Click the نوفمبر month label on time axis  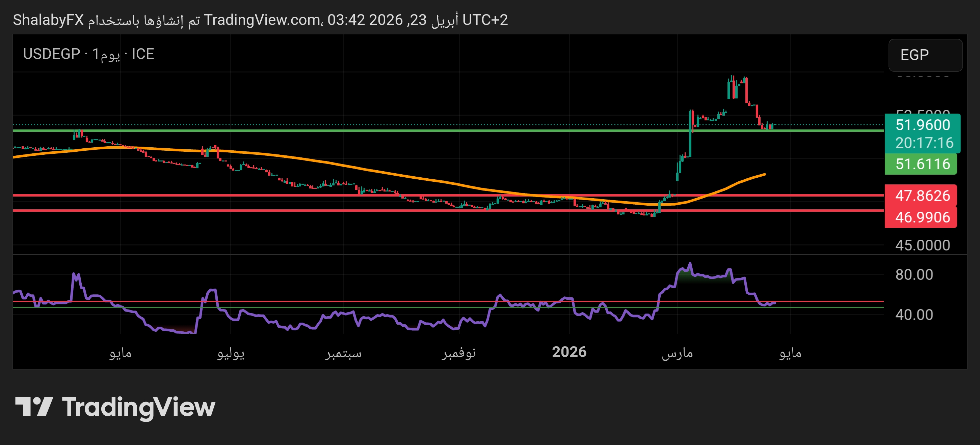(x=458, y=353)
